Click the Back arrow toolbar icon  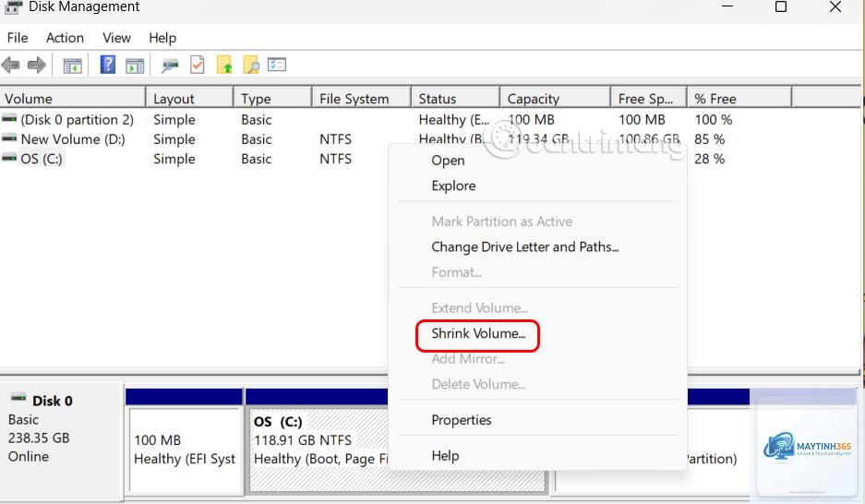(x=11, y=65)
